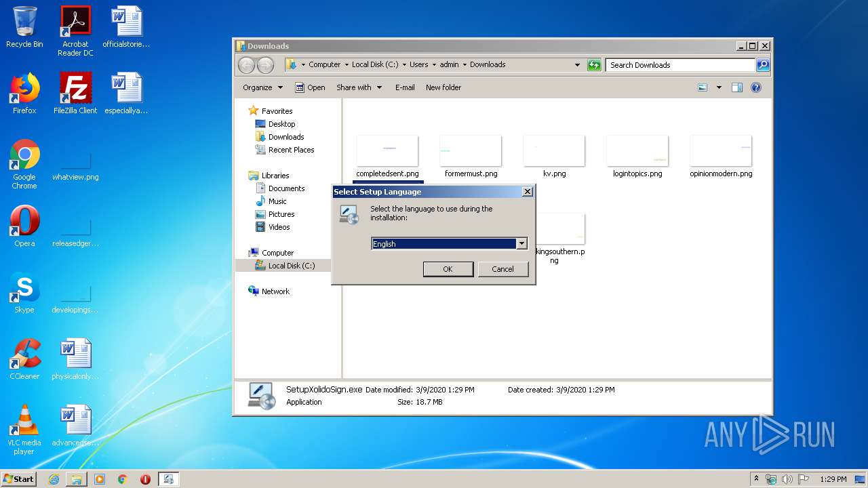
Task: Open the CCleaner desktop shortcut
Action: (x=24, y=359)
